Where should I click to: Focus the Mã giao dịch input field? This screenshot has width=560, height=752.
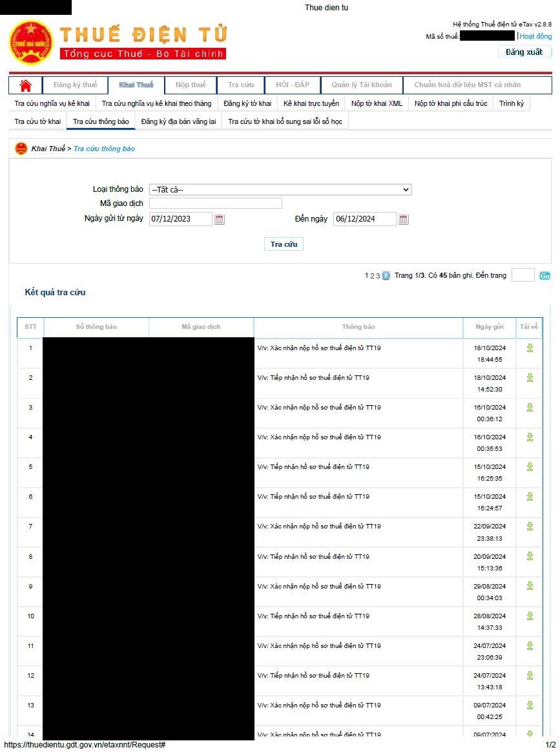(x=215, y=204)
